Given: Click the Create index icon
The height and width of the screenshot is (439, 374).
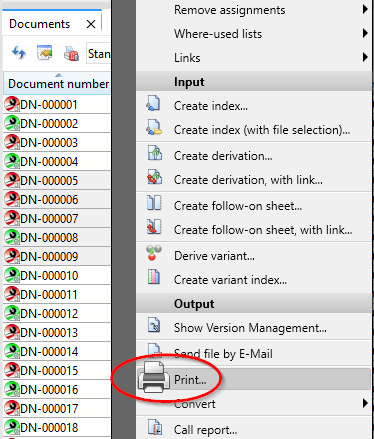Looking at the screenshot, I should click(x=154, y=104).
